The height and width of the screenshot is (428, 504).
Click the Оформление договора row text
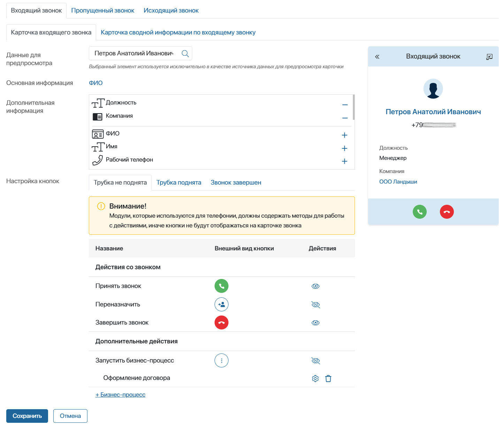pyautogui.click(x=137, y=378)
